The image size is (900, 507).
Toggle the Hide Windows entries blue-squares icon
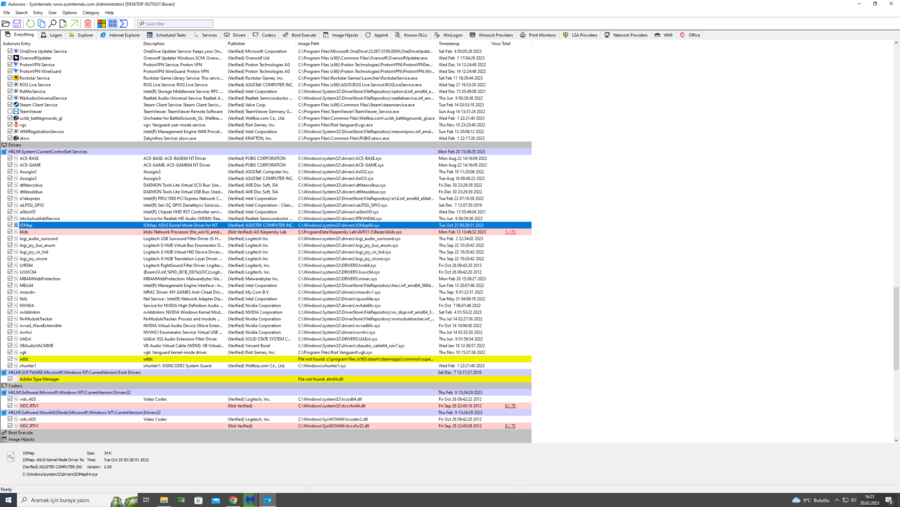[112, 24]
